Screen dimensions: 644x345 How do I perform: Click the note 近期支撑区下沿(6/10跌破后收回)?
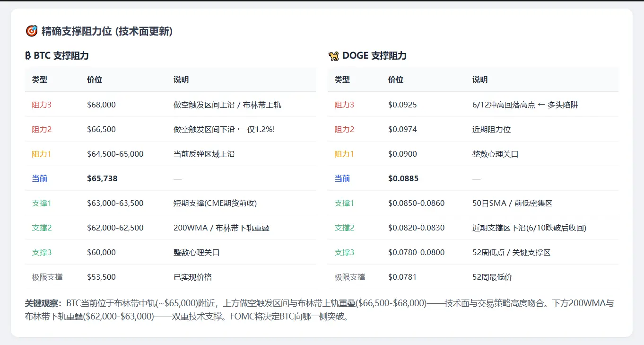pos(530,228)
